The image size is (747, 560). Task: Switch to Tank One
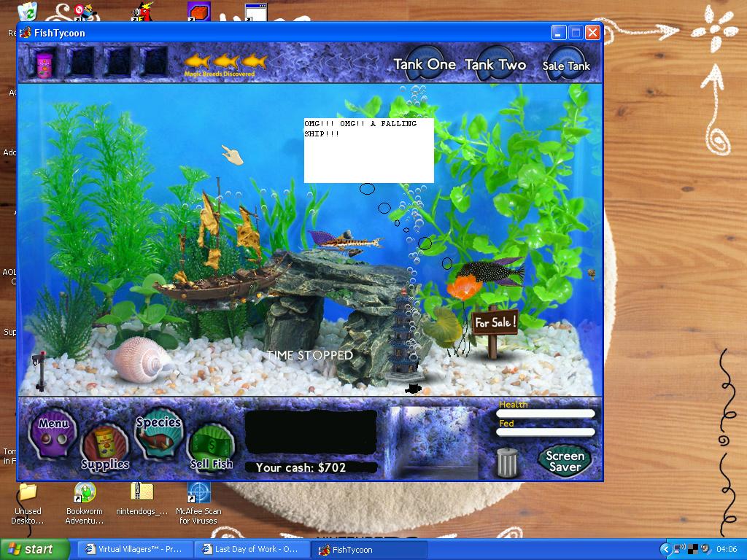[x=425, y=64]
